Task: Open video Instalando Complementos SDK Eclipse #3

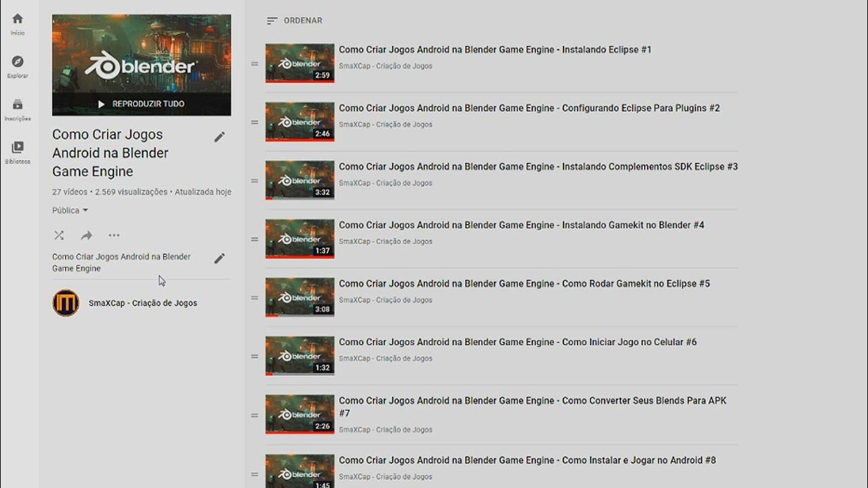Action: pyautogui.click(x=538, y=166)
